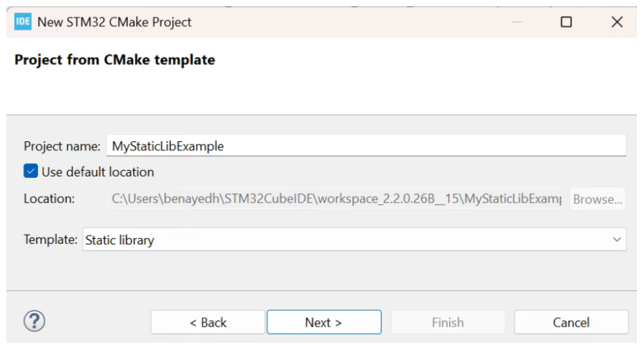Click the disabled Finish button
644x346 pixels.
(448, 322)
